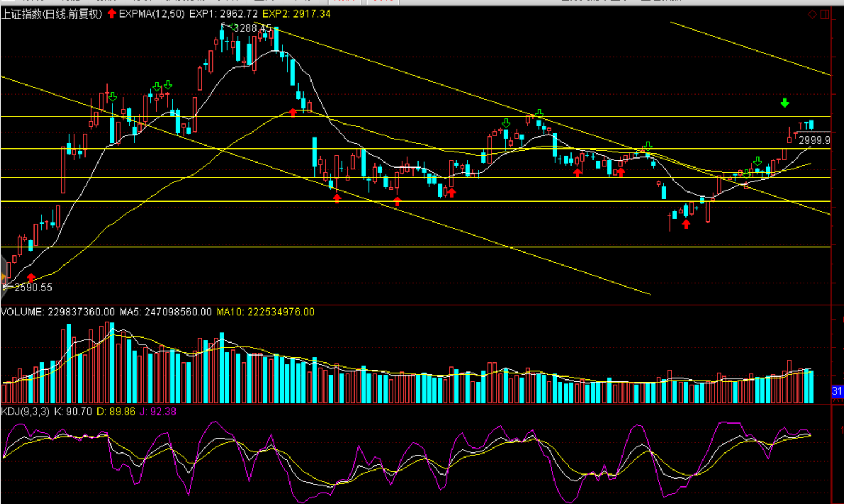Screen dimensions: 844x504
Task: Click the yellow EXP2: 2917.34 readout
Action: [x=296, y=14]
